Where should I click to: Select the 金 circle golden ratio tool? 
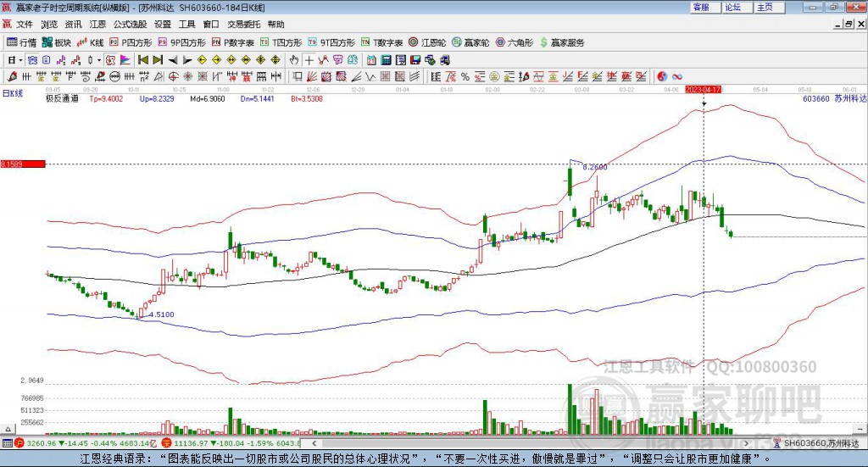tap(494, 77)
